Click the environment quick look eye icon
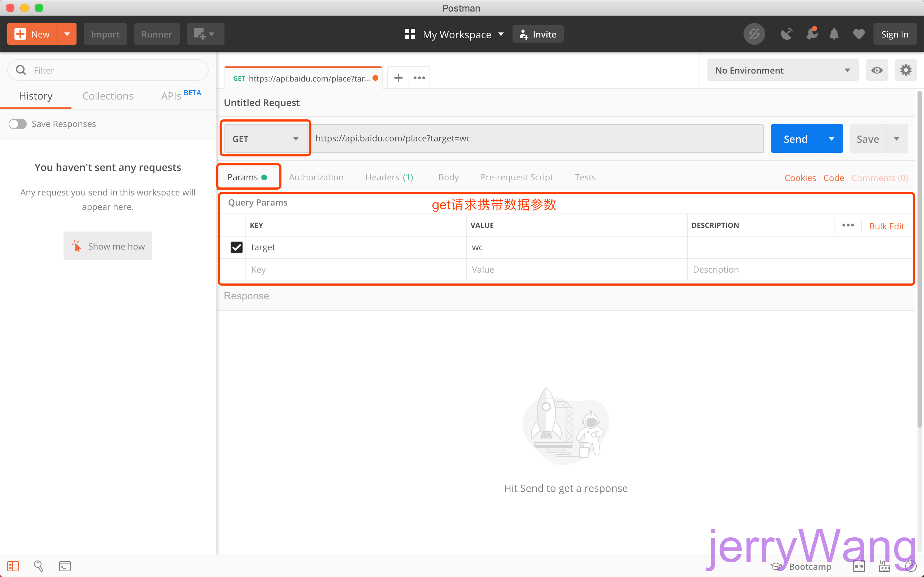Image resolution: width=924 pixels, height=577 pixels. pos(877,70)
